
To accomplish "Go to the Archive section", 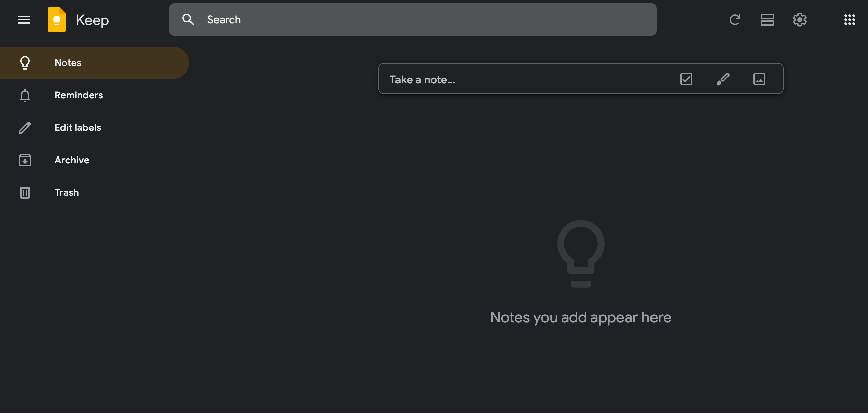I will [94, 160].
